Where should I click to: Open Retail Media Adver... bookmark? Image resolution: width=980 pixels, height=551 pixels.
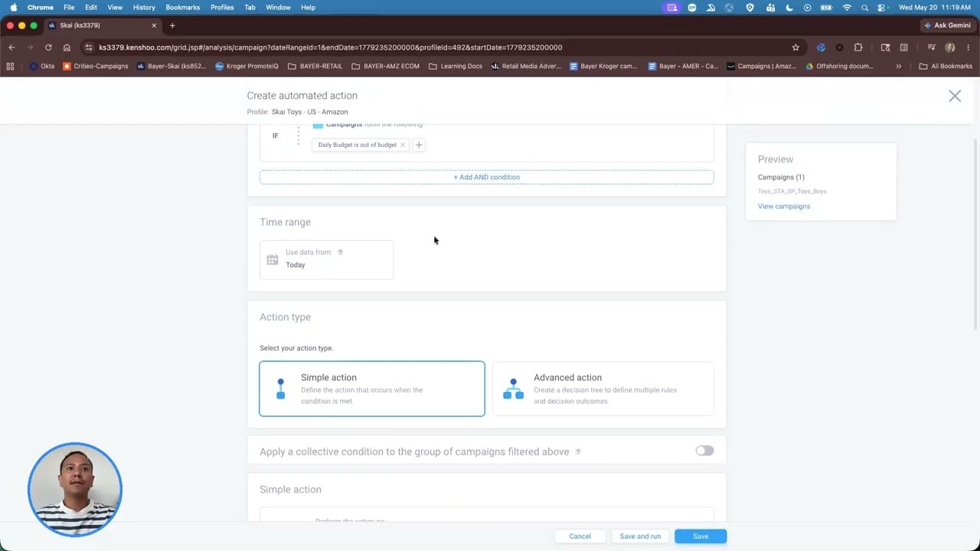click(x=526, y=67)
